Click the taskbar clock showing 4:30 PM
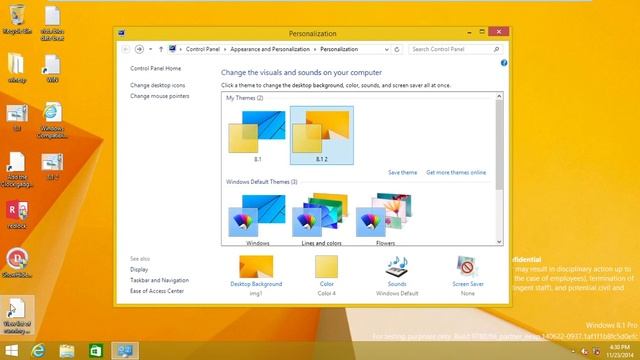The height and width of the screenshot is (360, 640). coord(620,351)
